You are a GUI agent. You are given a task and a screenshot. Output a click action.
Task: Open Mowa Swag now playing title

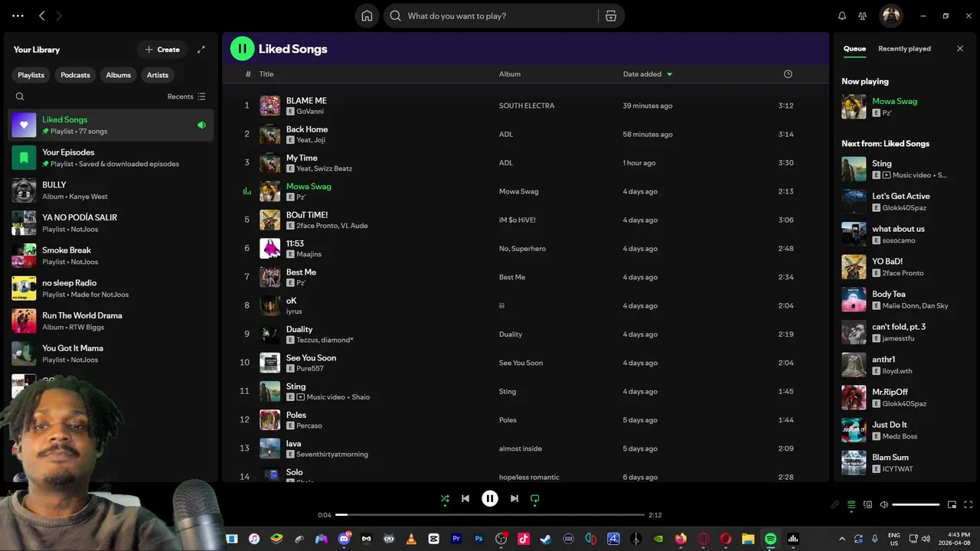[894, 101]
